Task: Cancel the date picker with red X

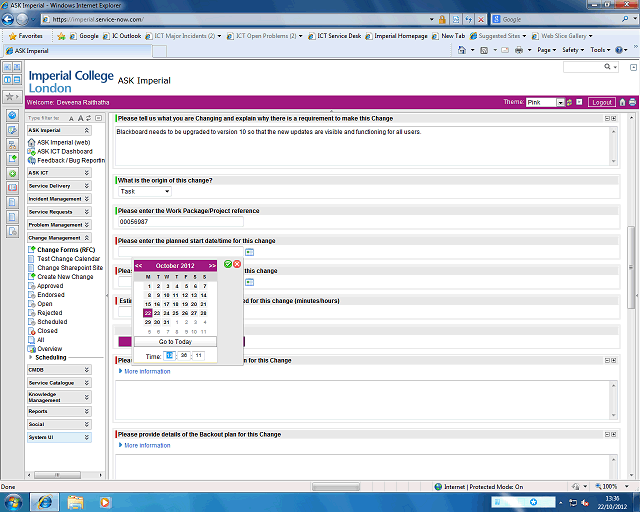Action: pyautogui.click(x=238, y=264)
